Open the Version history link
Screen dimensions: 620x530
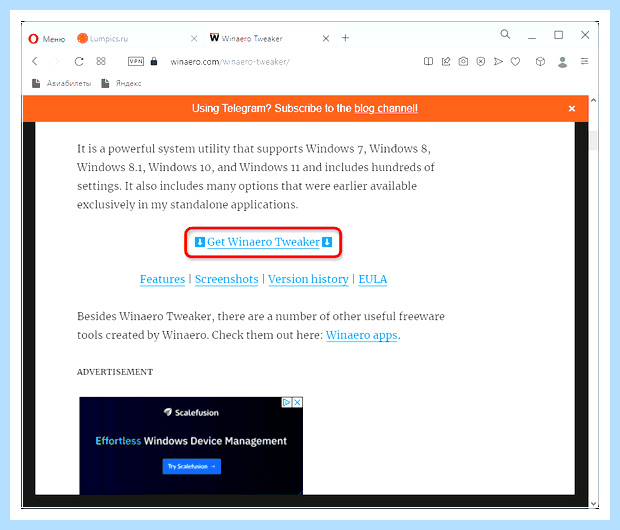click(308, 279)
